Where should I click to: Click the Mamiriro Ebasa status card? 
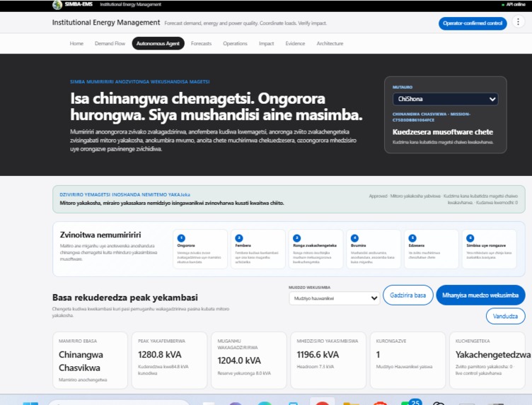(91, 360)
